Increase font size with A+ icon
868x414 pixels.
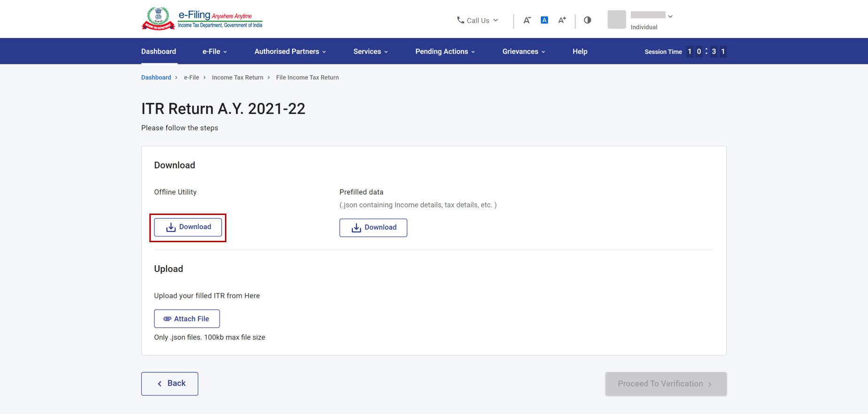pyautogui.click(x=562, y=20)
